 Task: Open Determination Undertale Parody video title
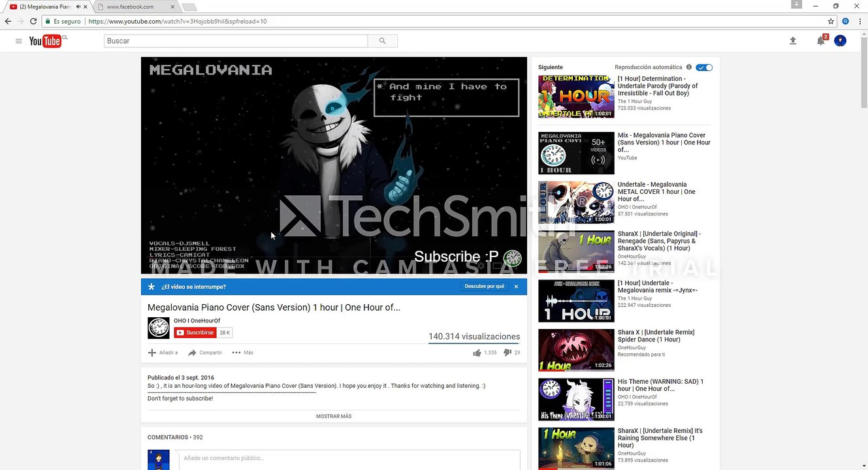(658, 86)
